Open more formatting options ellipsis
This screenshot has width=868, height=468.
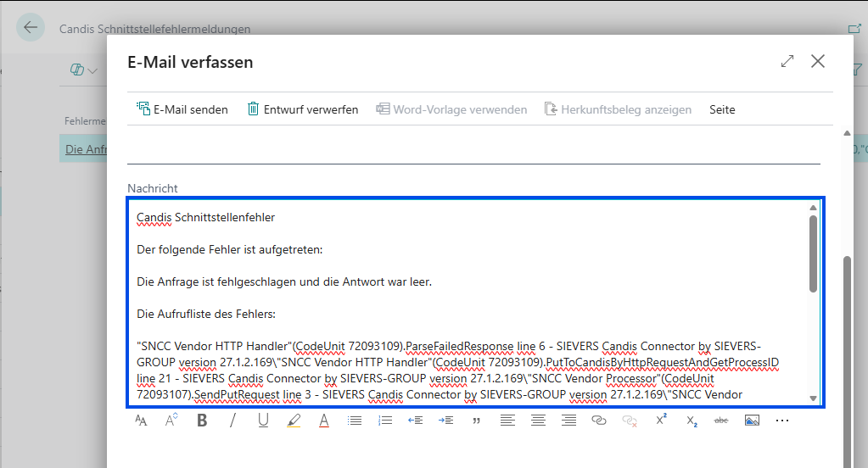pyautogui.click(x=782, y=421)
